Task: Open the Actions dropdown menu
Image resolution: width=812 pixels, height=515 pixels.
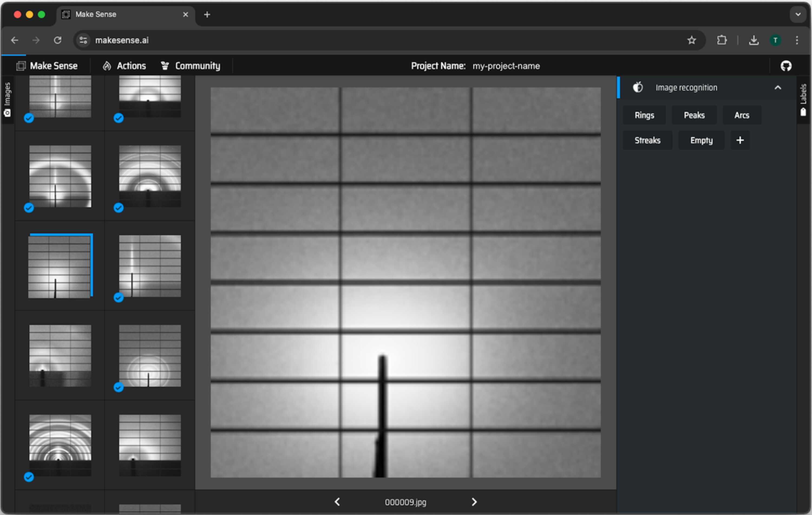Action: [x=125, y=66]
